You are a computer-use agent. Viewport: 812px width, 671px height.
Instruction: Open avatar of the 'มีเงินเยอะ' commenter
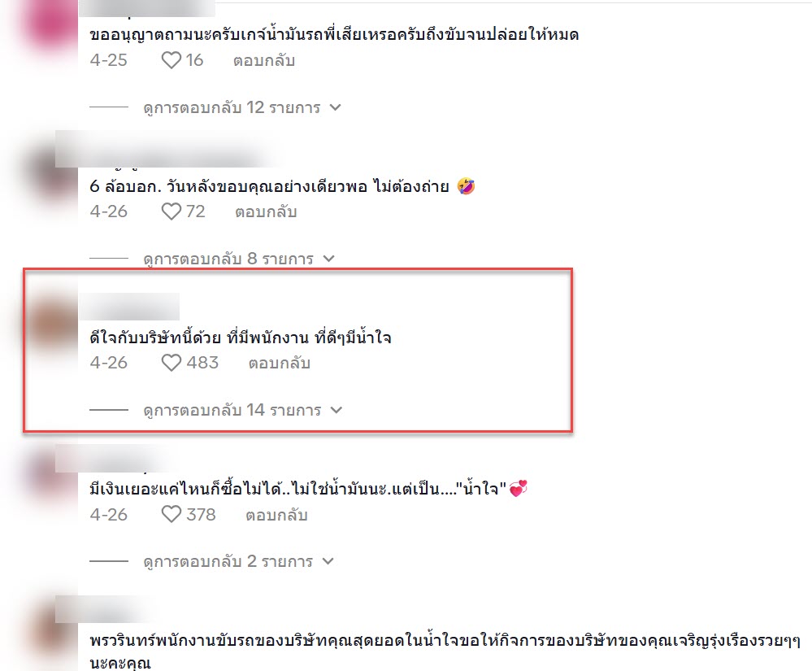coord(48,479)
